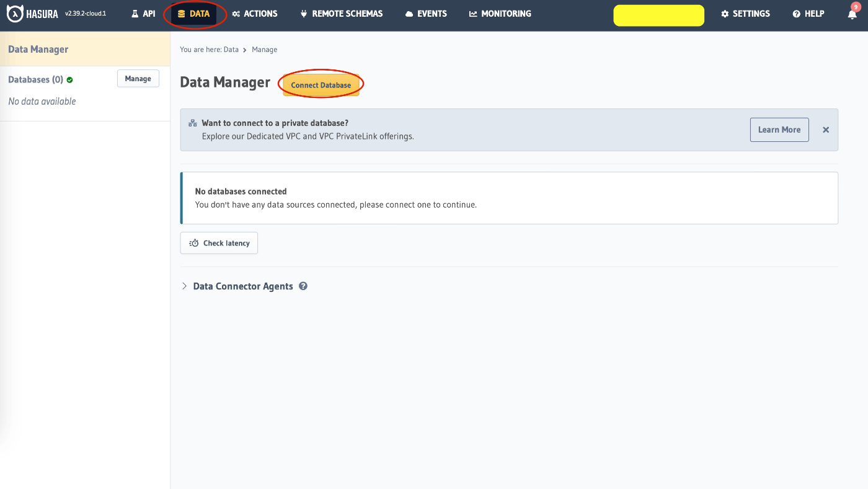
Task: Click the notifications bell icon
Action: pos(852,14)
